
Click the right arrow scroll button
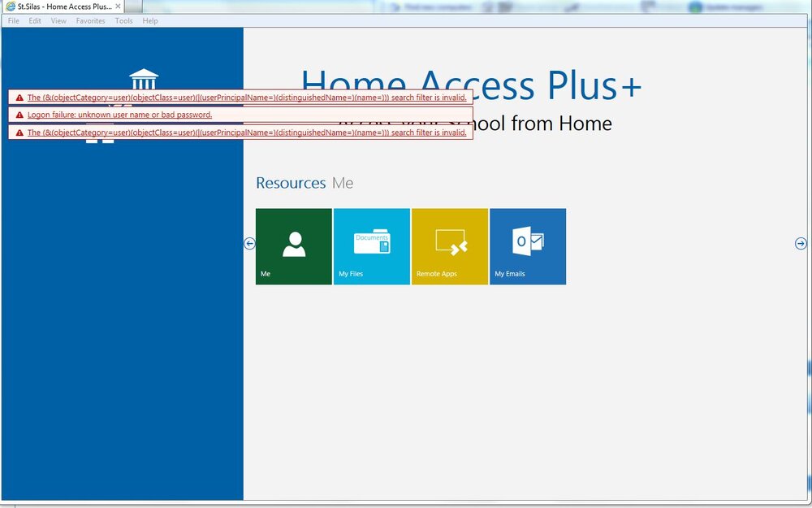(801, 244)
